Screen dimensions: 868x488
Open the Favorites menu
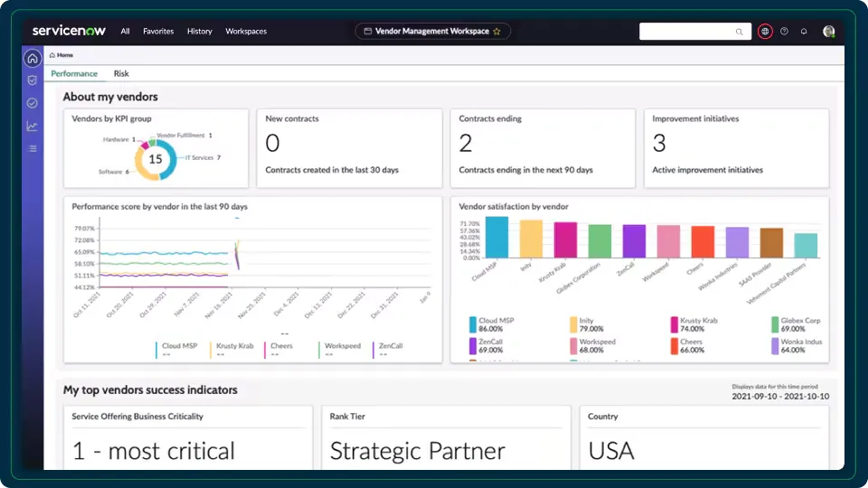click(x=158, y=32)
